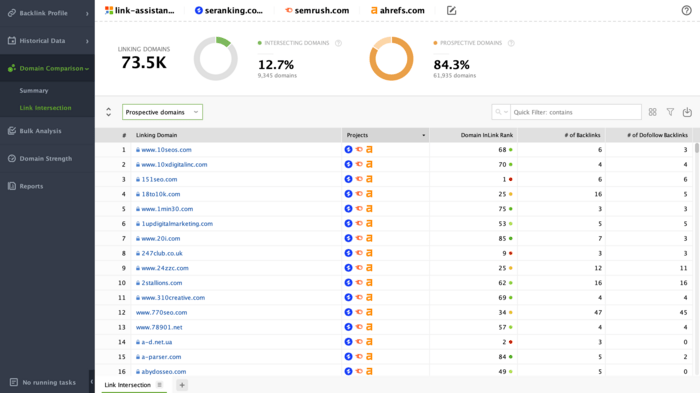Screen dimensions: 700x393
Task: Click the Bulk Analysis sidebar icon
Action: click(x=12, y=131)
